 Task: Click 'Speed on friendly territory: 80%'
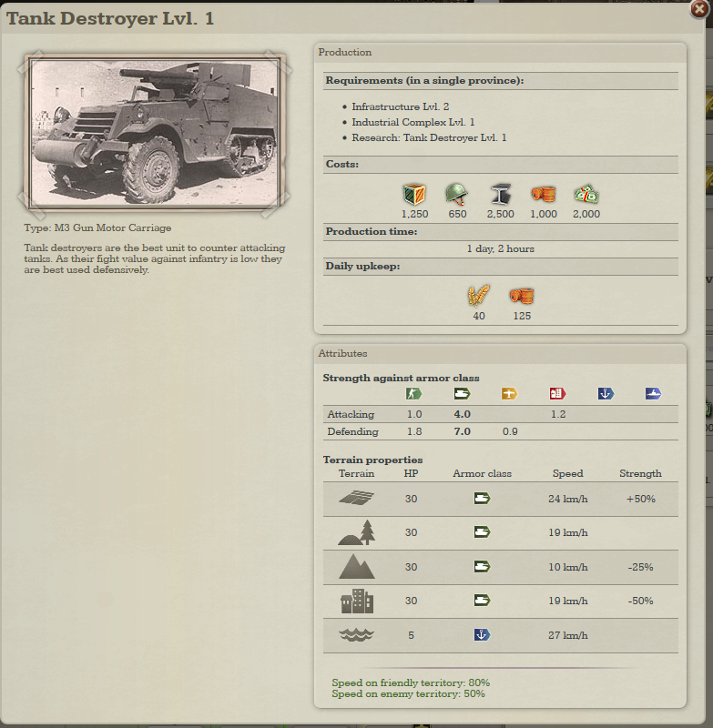(x=411, y=682)
